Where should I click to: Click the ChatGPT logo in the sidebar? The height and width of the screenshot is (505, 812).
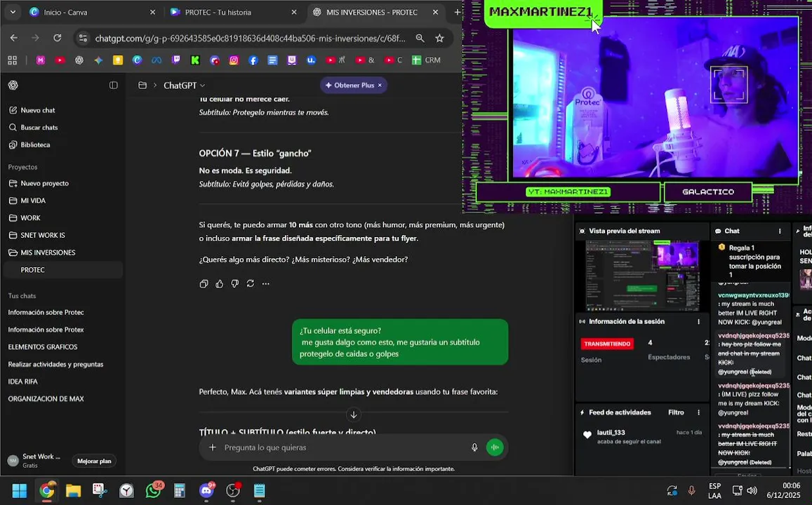coord(13,86)
